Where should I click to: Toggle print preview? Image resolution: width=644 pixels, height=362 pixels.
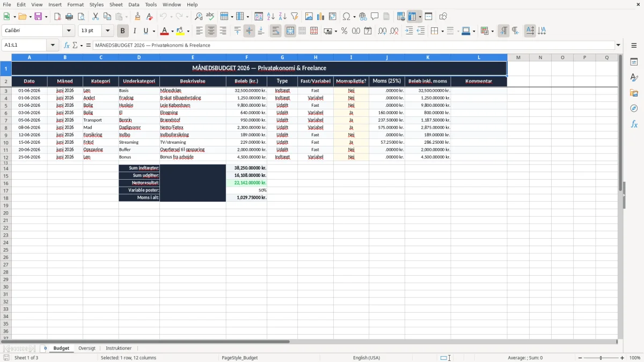coord(80,17)
